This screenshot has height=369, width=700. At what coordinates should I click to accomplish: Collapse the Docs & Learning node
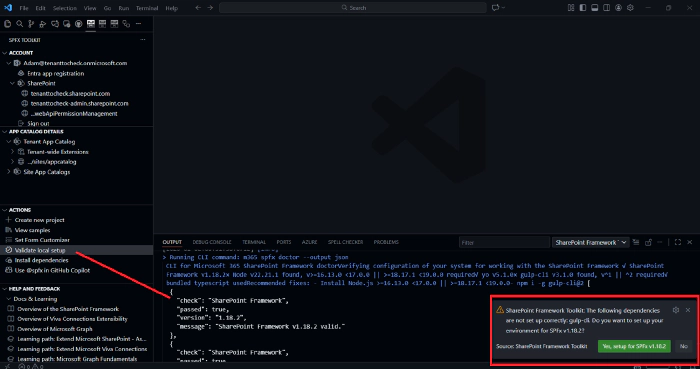coord(8,299)
